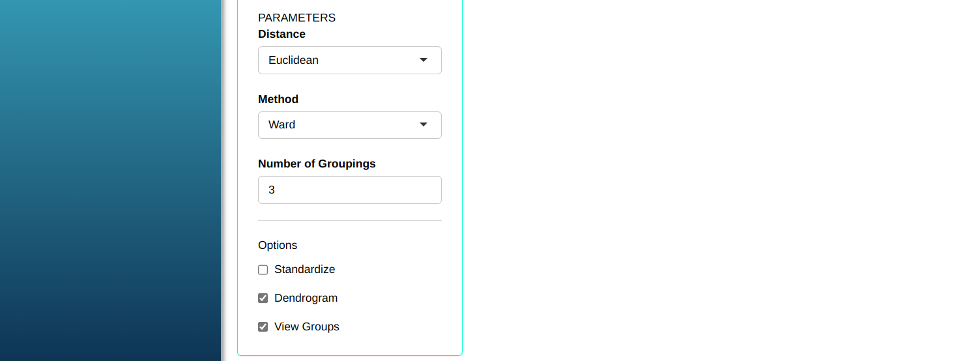The image size is (980, 361).
Task: Open the Distance dropdown showing Euclidean
Action: (349, 60)
